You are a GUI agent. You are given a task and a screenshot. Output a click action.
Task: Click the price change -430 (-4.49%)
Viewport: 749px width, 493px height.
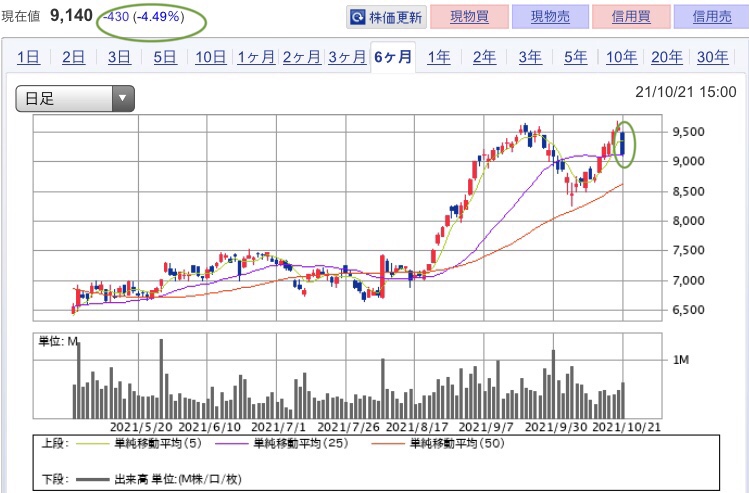[143, 17]
